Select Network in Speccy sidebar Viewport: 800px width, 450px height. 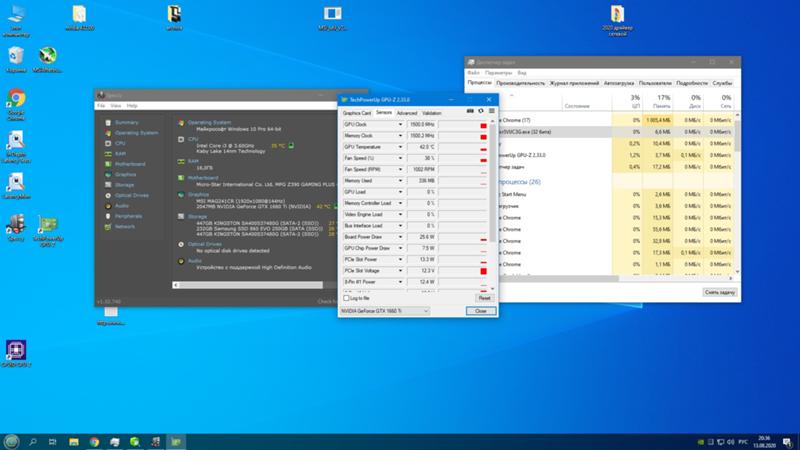[x=125, y=227]
